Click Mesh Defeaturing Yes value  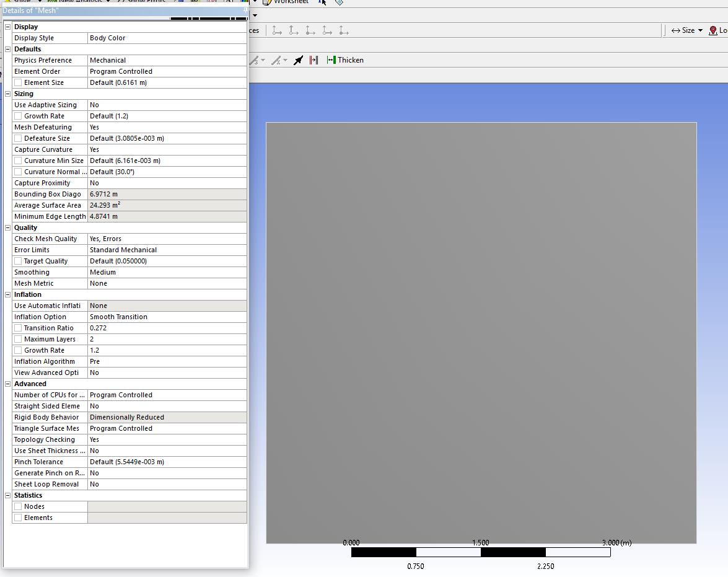click(x=167, y=127)
